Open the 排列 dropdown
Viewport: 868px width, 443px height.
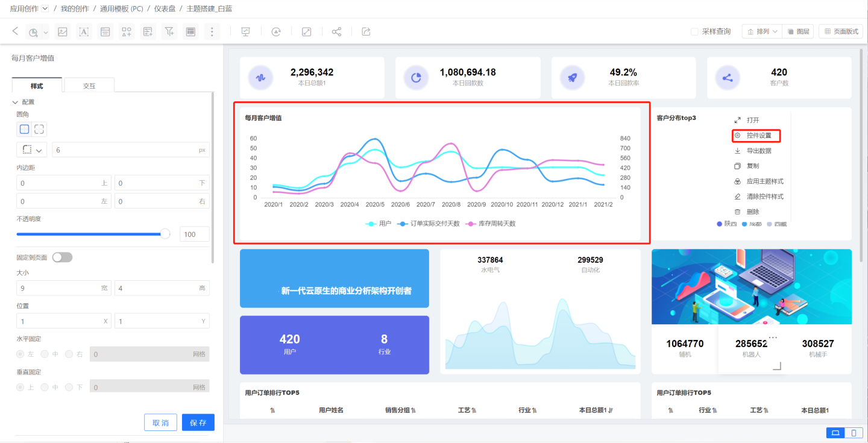coord(761,32)
